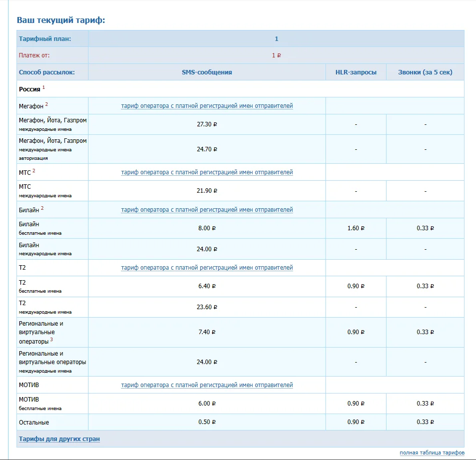The height and width of the screenshot is (460, 476).
Task: Click the '1 ₽' payment value
Action: pyautogui.click(x=276, y=55)
